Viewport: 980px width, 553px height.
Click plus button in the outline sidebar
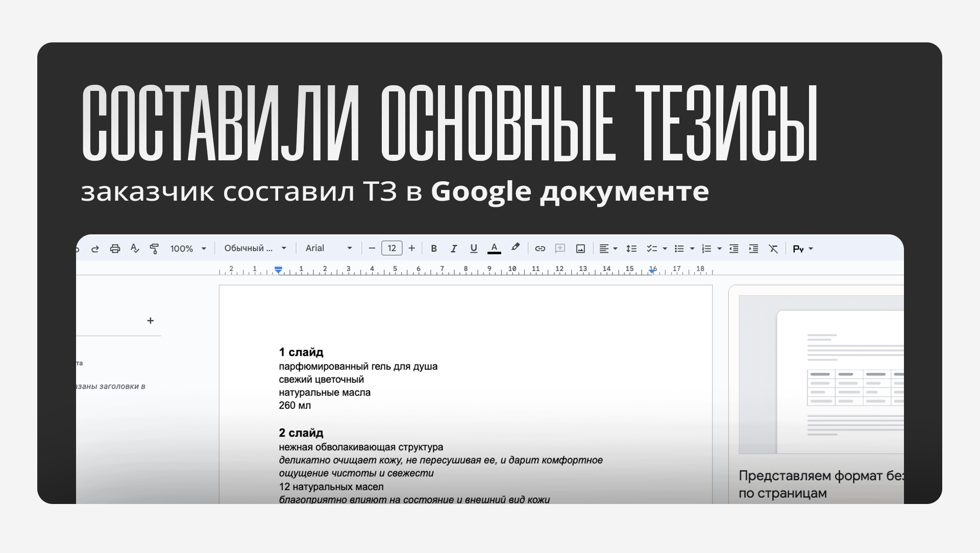tap(151, 321)
